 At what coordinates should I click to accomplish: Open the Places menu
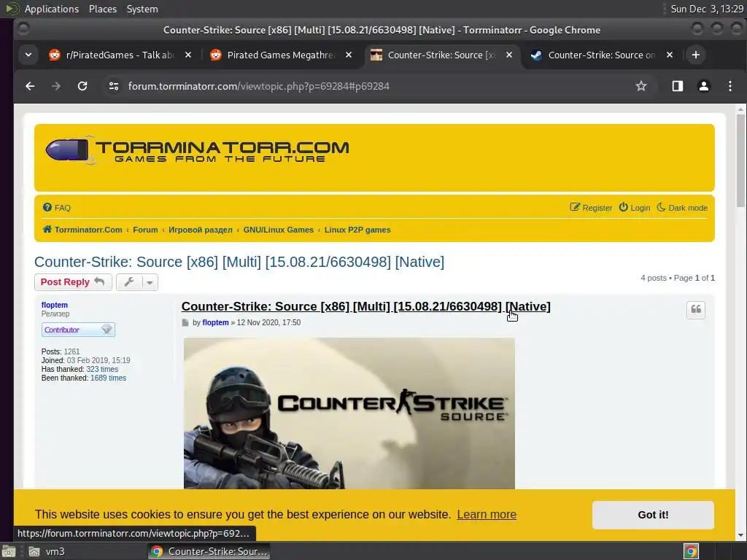pyautogui.click(x=103, y=9)
